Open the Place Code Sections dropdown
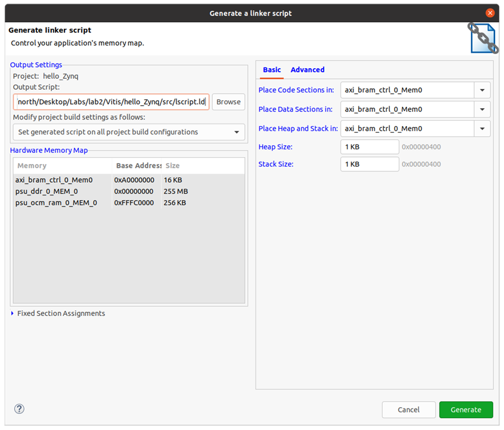 481,90
